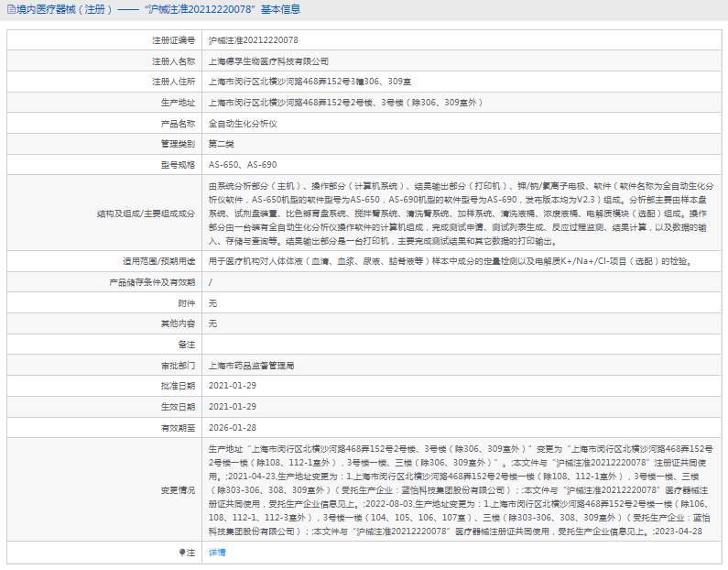Click the 其他内容 value 无
Screen dimensions: 728x570
pyautogui.click(x=212, y=323)
